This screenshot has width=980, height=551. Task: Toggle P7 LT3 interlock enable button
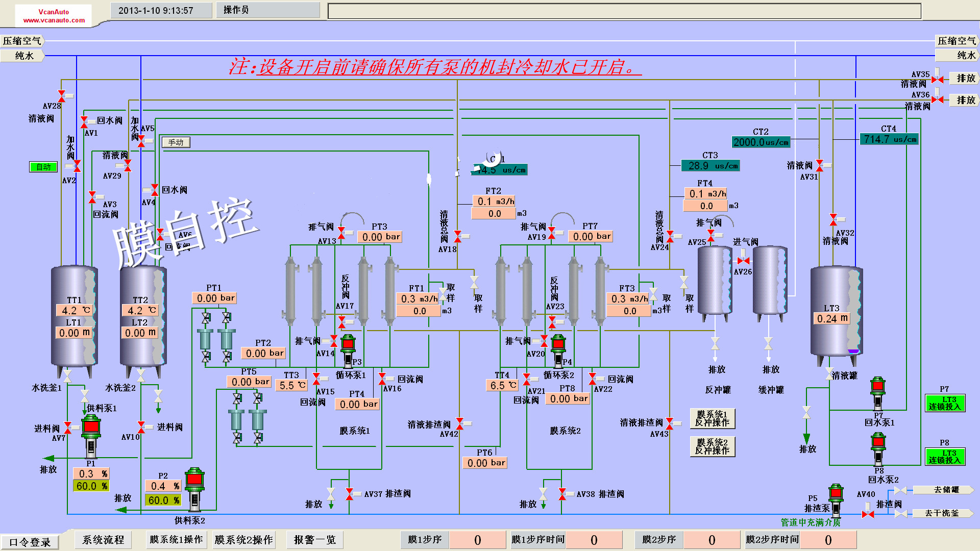945,403
